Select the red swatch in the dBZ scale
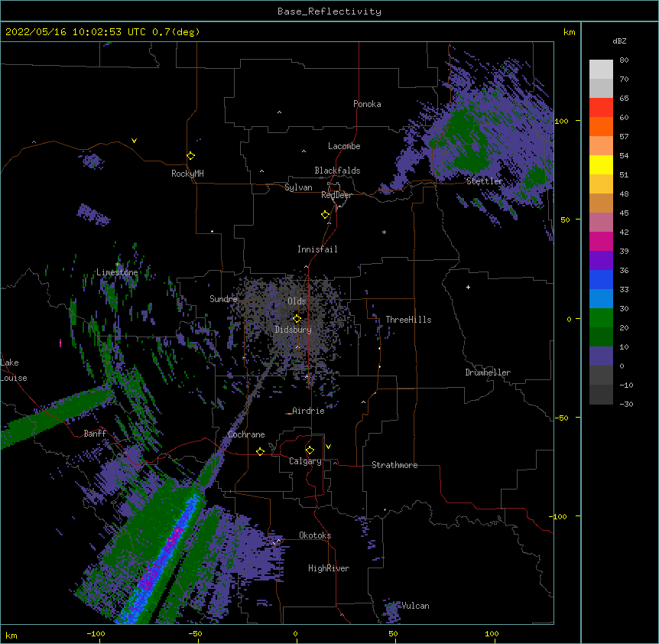 (601, 108)
